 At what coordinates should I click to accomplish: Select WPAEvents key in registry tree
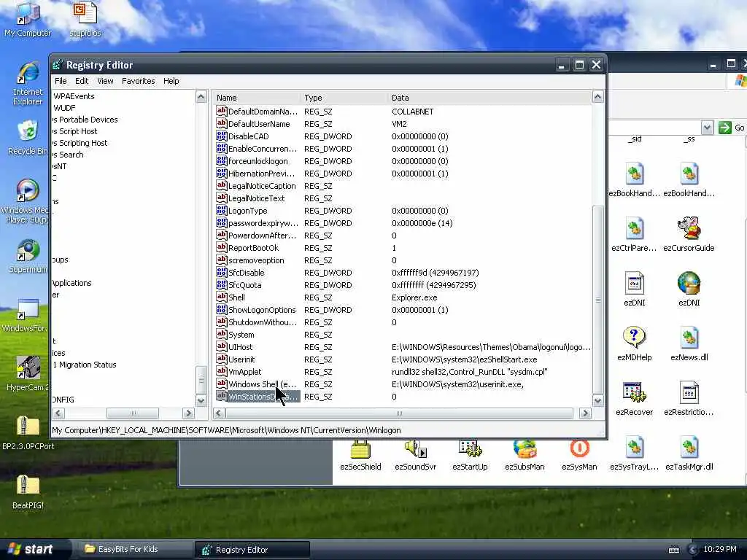tap(74, 96)
